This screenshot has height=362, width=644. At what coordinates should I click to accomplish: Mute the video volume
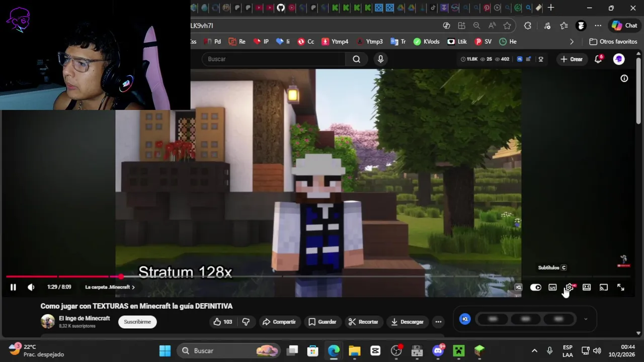[x=31, y=287]
